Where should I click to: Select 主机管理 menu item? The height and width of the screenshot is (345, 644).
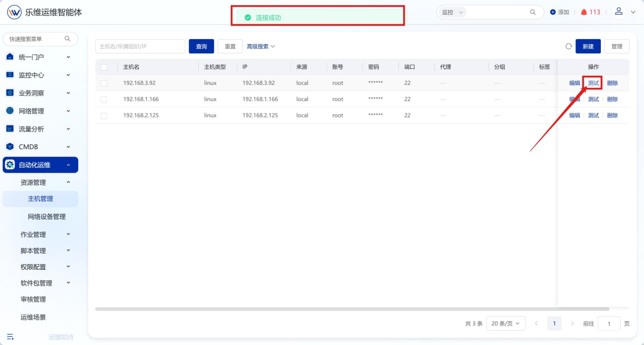pos(41,199)
